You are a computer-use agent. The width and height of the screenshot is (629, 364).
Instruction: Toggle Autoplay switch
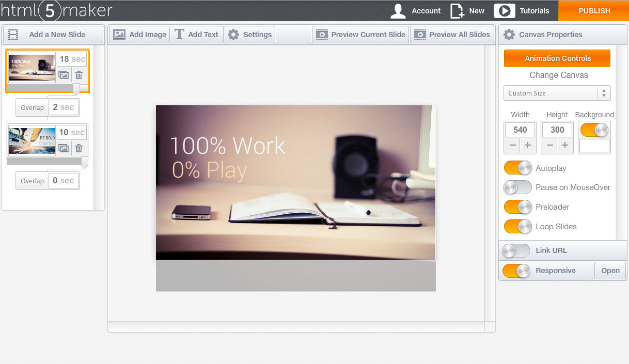coord(518,168)
